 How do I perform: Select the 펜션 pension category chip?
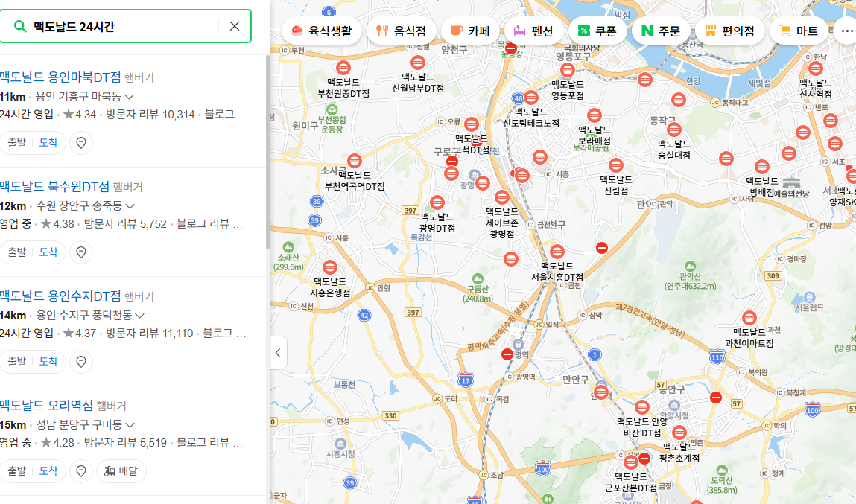tap(533, 31)
